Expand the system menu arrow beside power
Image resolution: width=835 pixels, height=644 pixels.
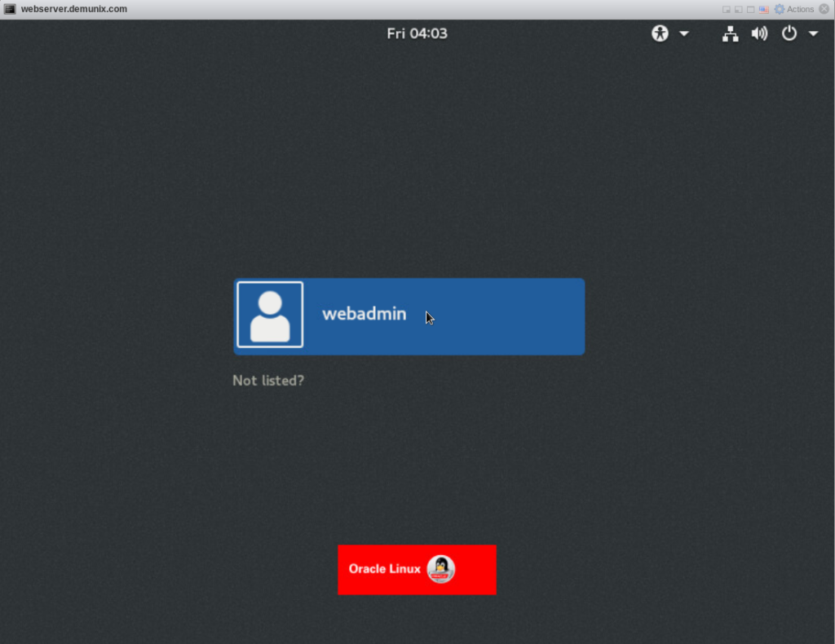[x=813, y=33]
